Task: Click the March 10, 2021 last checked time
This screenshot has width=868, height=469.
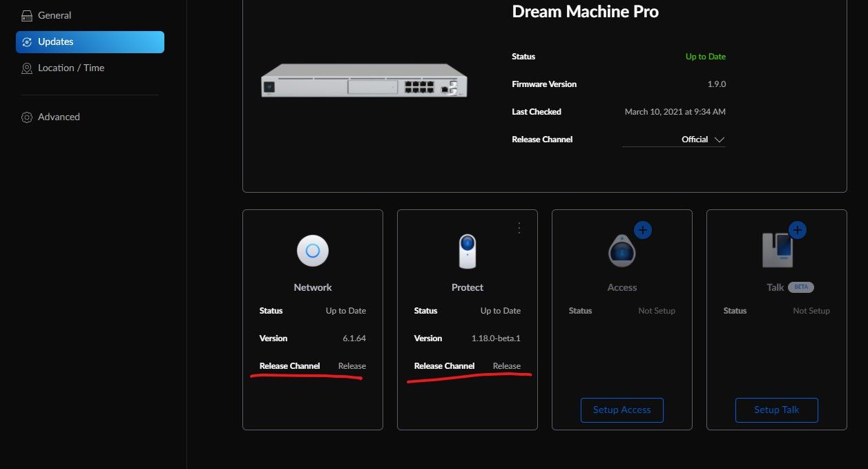Action: 675,112
